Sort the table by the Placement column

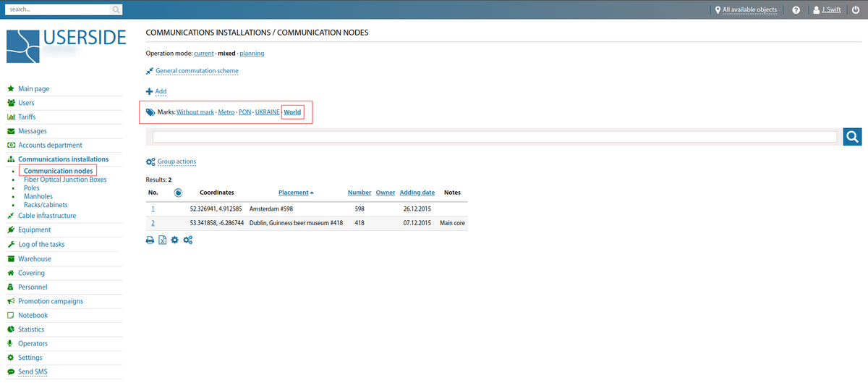click(294, 193)
